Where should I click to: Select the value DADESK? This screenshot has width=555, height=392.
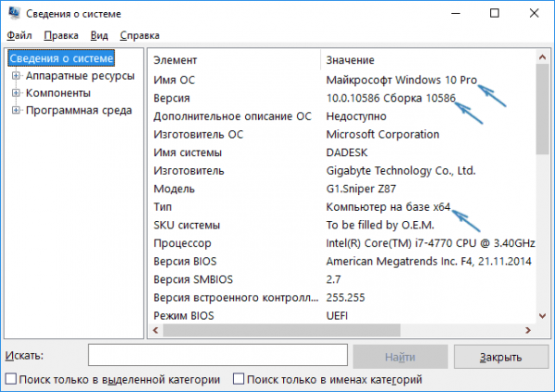click(x=347, y=153)
